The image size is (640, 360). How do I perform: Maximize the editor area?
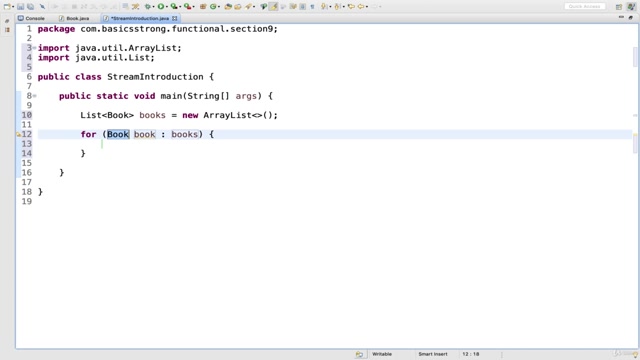[x=631, y=18]
